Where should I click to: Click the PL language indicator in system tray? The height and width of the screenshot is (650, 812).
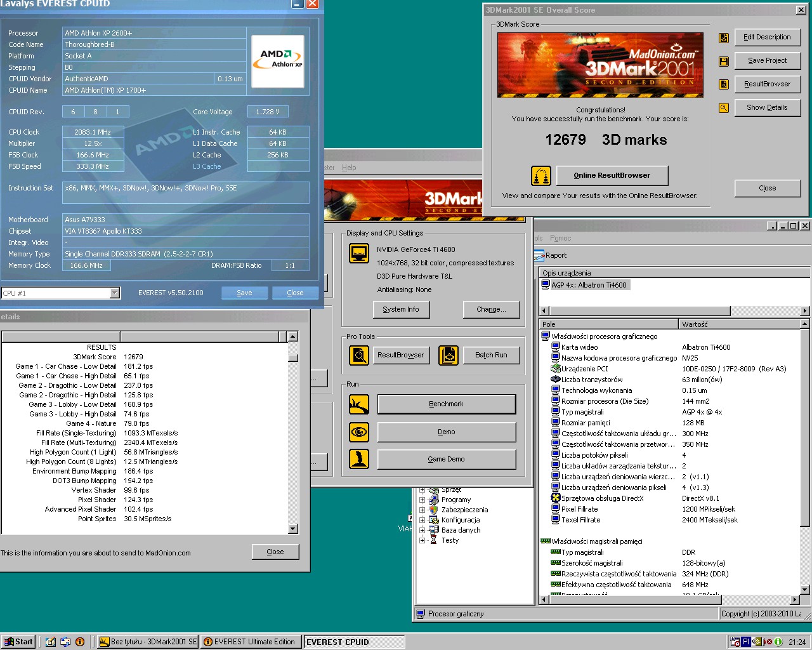pyautogui.click(x=746, y=642)
